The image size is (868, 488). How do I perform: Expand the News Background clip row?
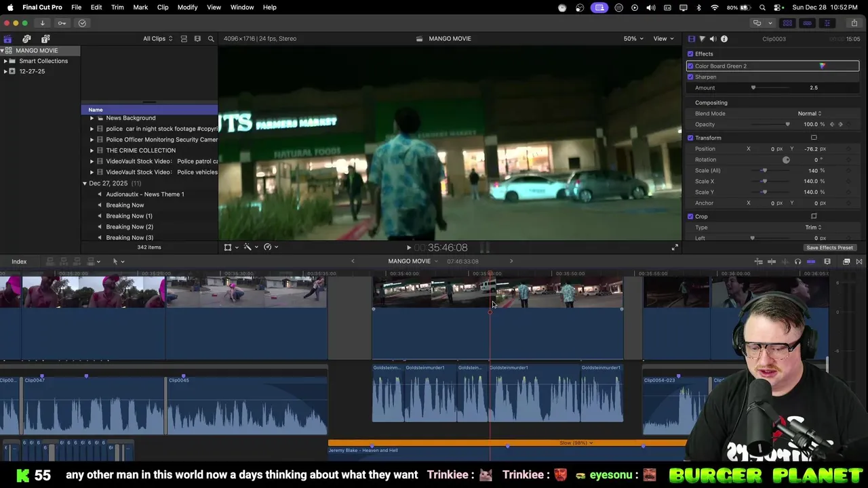92,118
